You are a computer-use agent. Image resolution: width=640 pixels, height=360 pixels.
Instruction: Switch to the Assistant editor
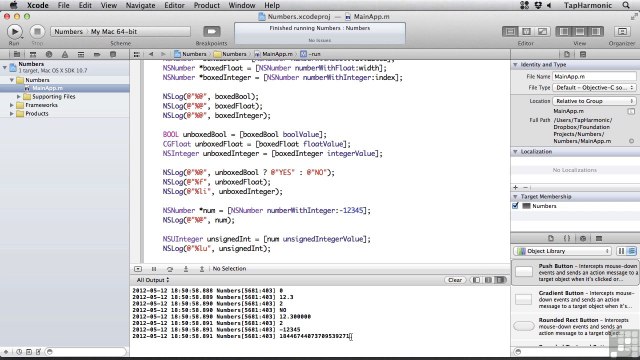pyautogui.click(x=526, y=31)
